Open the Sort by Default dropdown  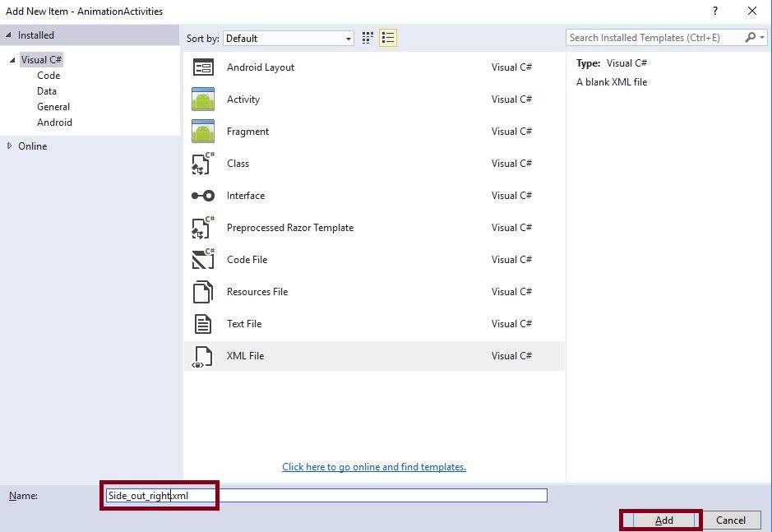point(289,39)
